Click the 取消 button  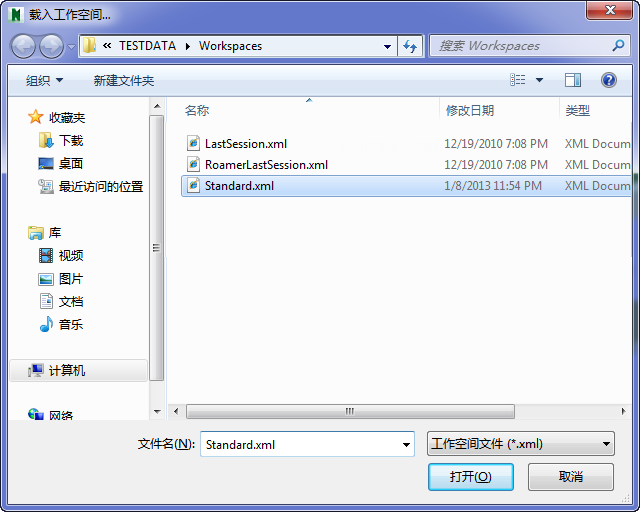coord(571,476)
